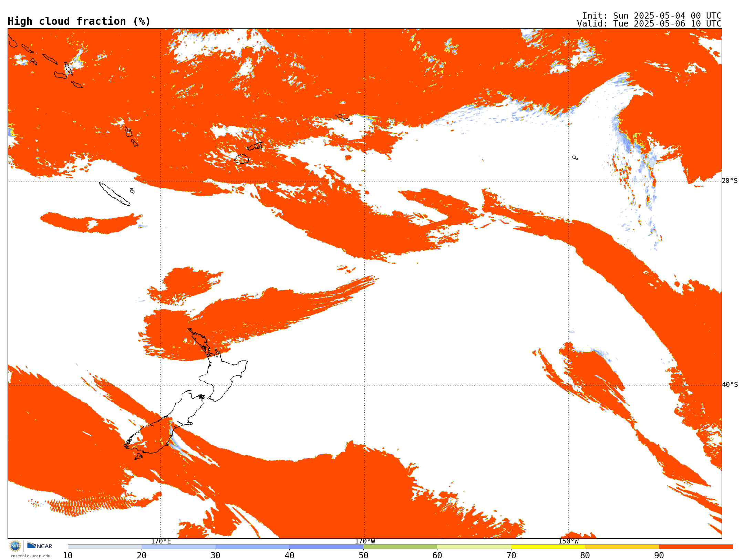
Task: Pick the 50-60 green colorbar segment
Action: [400, 547]
